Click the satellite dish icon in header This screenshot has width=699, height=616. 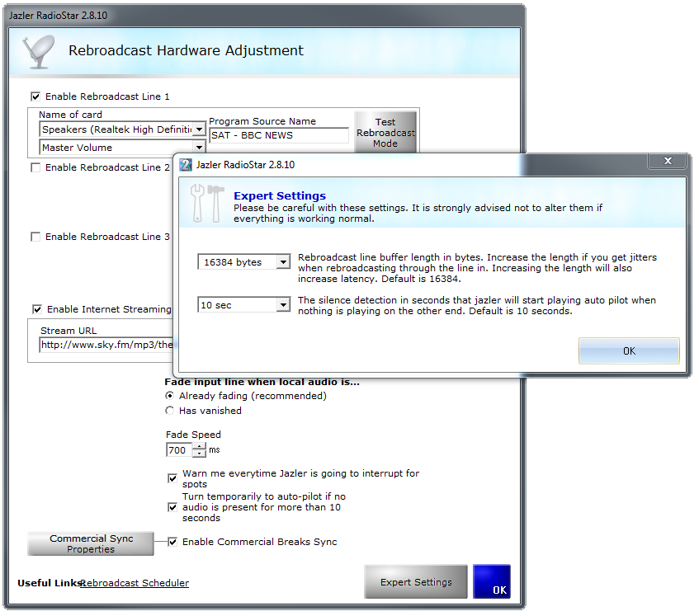(39, 52)
